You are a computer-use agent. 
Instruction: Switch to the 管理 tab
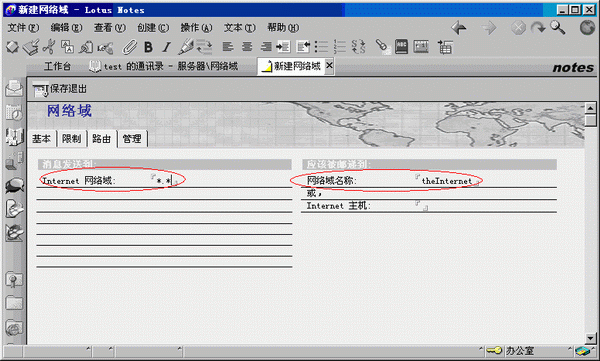[x=132, y=139]
